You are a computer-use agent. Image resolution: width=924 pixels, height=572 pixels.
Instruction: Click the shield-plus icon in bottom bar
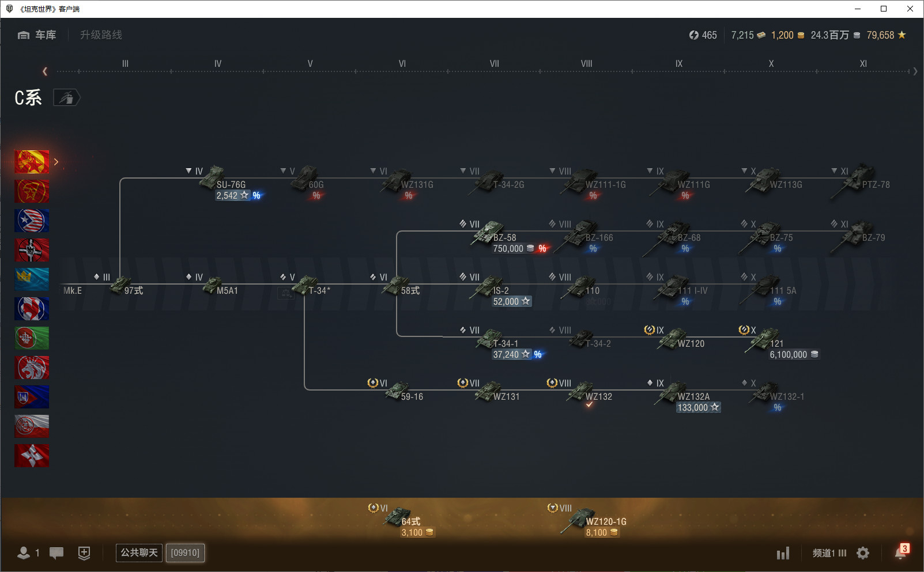tap(84, 553)
